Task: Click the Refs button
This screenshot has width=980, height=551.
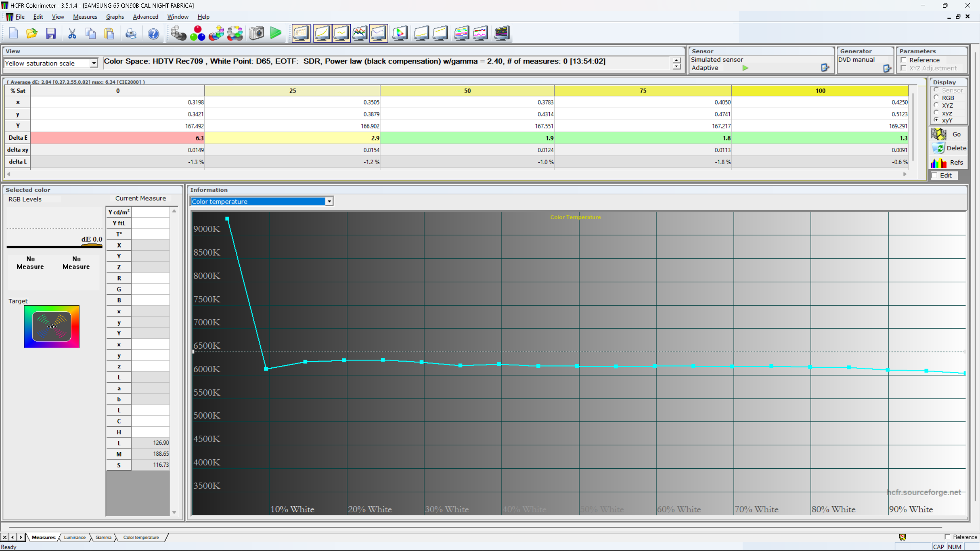Action: coord(949,162)
